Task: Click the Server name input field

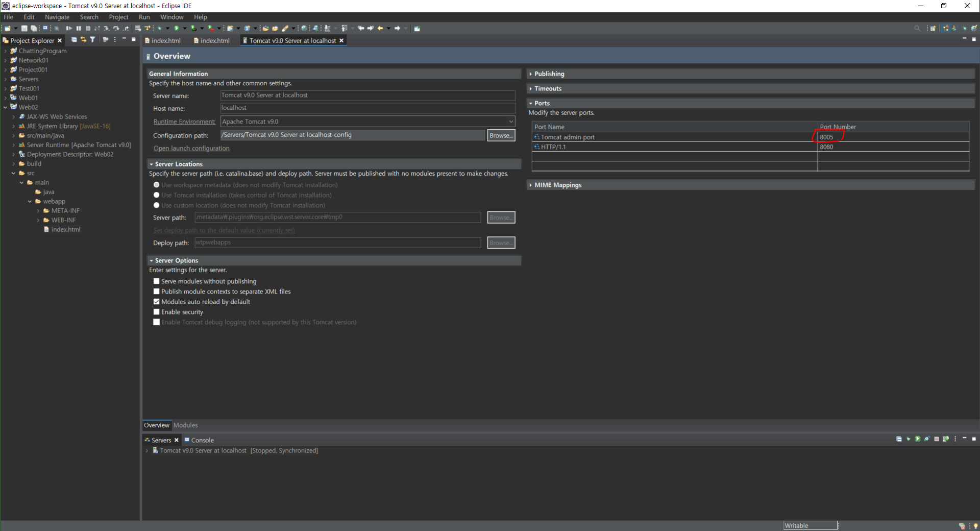Action: [x=367, y=95]
